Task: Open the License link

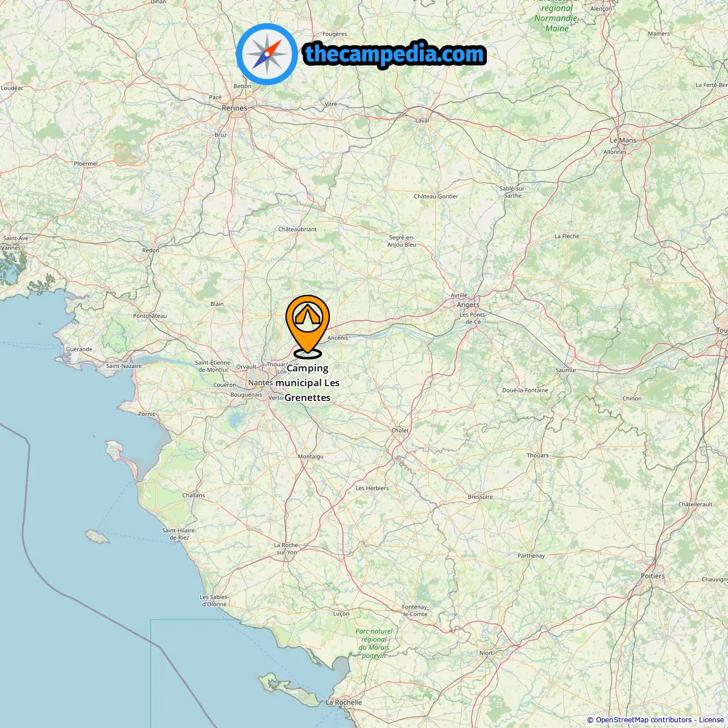Action: pos(712,720)
